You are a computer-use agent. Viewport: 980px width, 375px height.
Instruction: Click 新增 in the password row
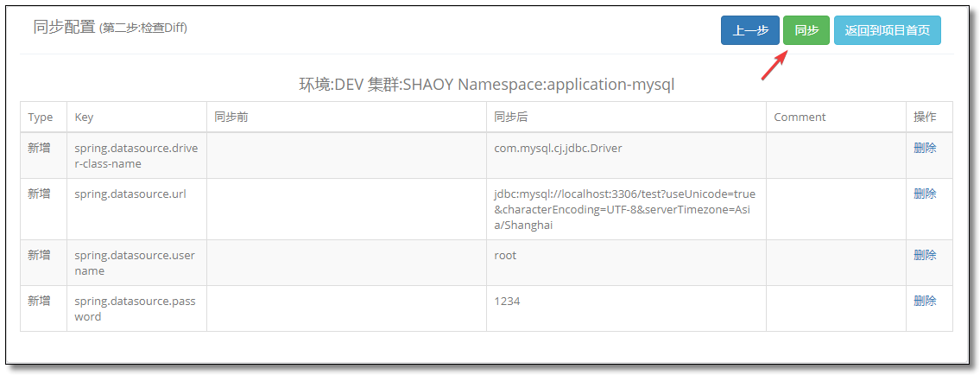[40, 301]
